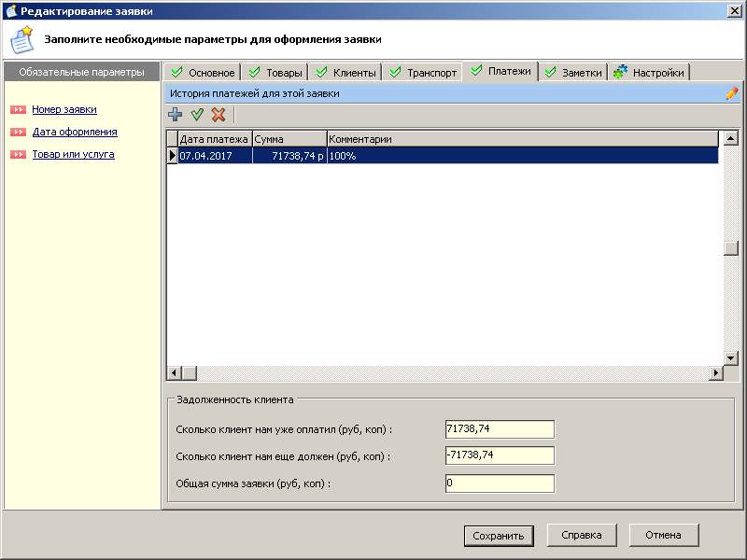The image size is (747, 560).
Task: Click the add payment plus icon
Action: (x=175, y=115)
